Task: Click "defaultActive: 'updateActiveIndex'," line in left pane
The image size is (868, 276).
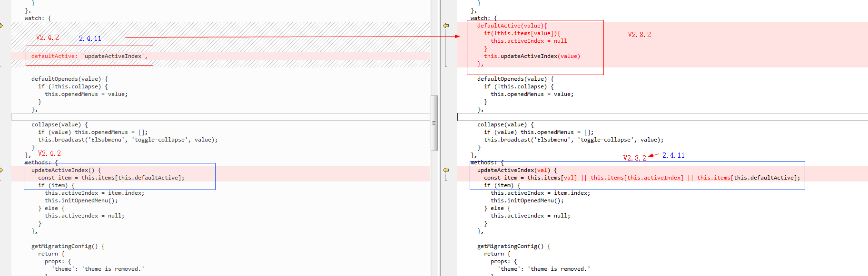Action: tap(89, 56)
